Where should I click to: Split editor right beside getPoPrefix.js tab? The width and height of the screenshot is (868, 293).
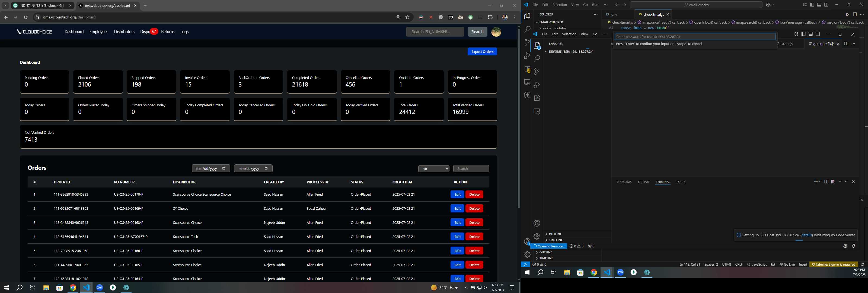(846, 43)
